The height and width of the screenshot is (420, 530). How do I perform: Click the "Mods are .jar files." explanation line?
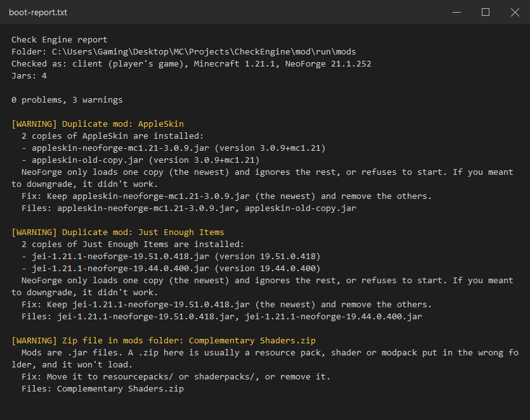(265, 359)
